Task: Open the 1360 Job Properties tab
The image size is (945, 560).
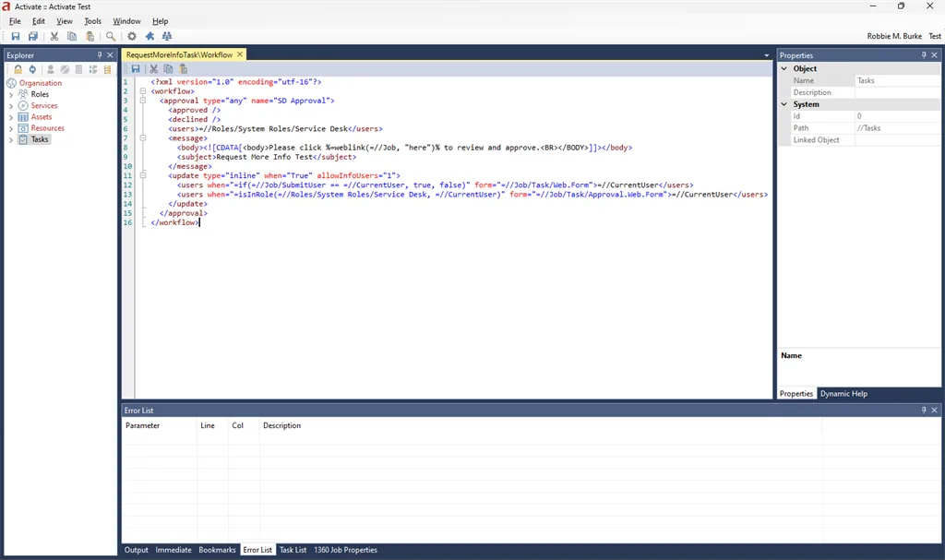Action: tap(345, 550)
